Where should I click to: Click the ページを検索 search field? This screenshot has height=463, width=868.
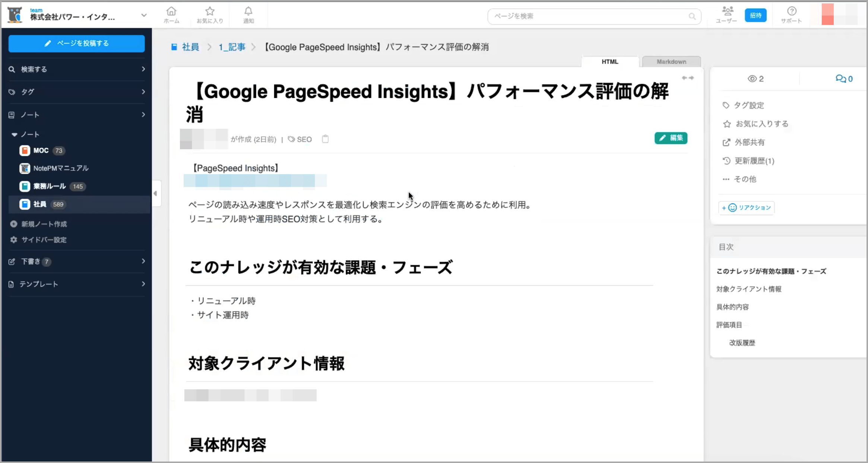tap(594, 16)
